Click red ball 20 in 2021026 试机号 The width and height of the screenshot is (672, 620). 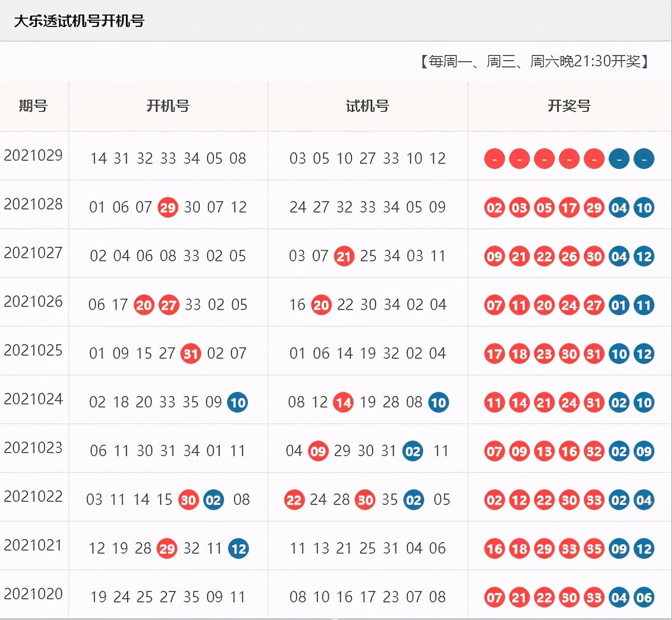[x=321, y=305]
